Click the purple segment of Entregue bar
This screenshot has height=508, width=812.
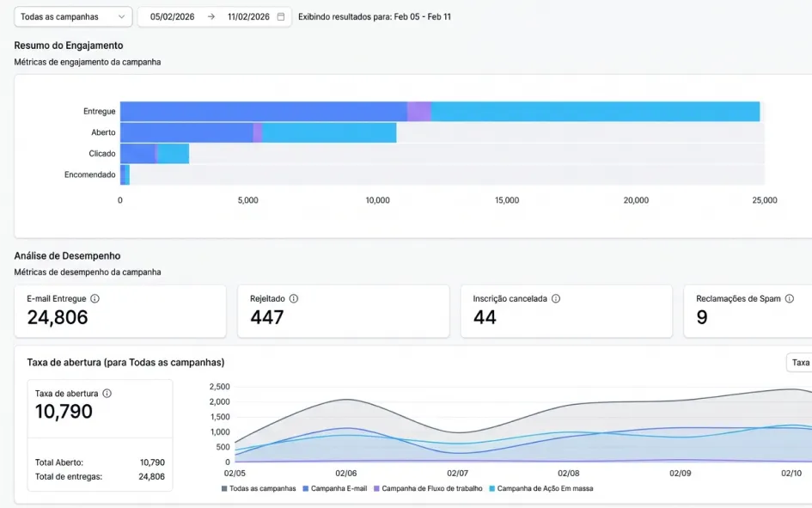[419, 112]
